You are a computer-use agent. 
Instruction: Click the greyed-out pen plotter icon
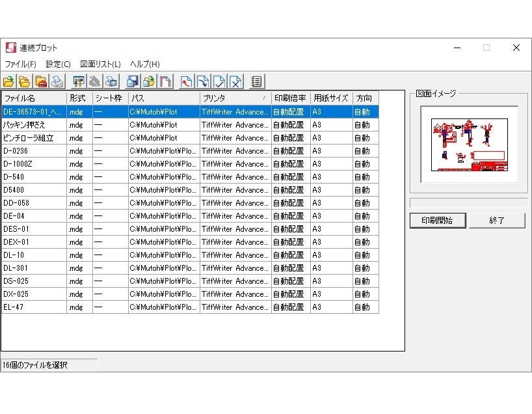[x=95, y=81]
